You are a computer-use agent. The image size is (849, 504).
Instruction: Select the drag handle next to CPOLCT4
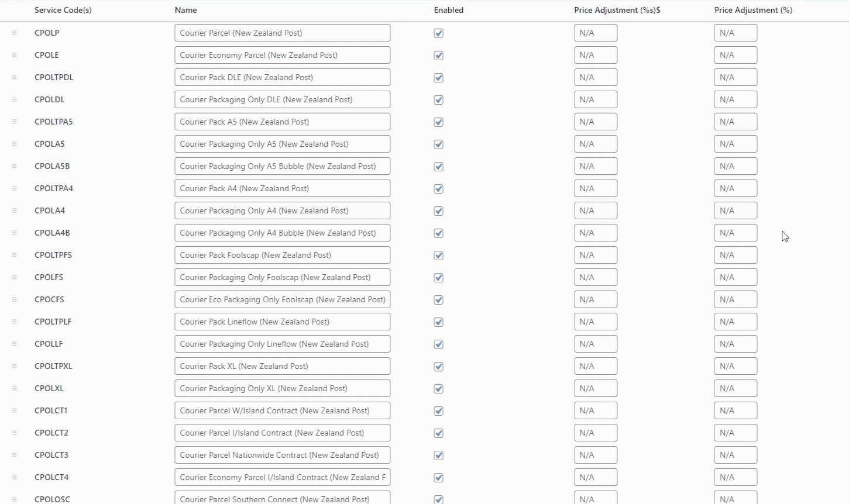pos(14,477)
